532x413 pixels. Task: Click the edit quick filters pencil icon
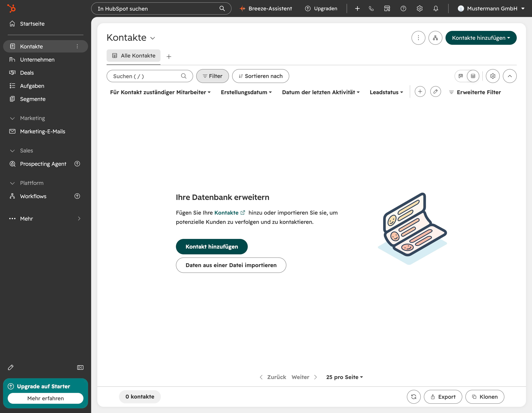pyautogui.click(x=435, y=91)
